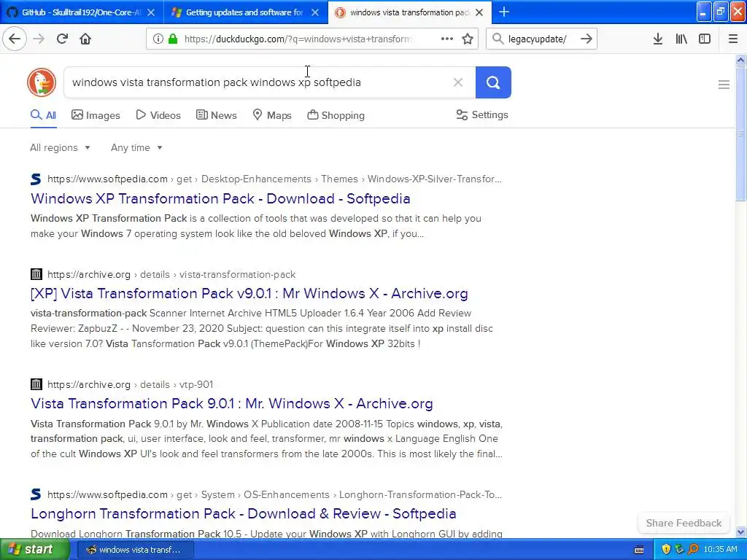Select the News search category
Image resolution: width=747 pixels, height=560 pixels.
(x=216, y=115)
